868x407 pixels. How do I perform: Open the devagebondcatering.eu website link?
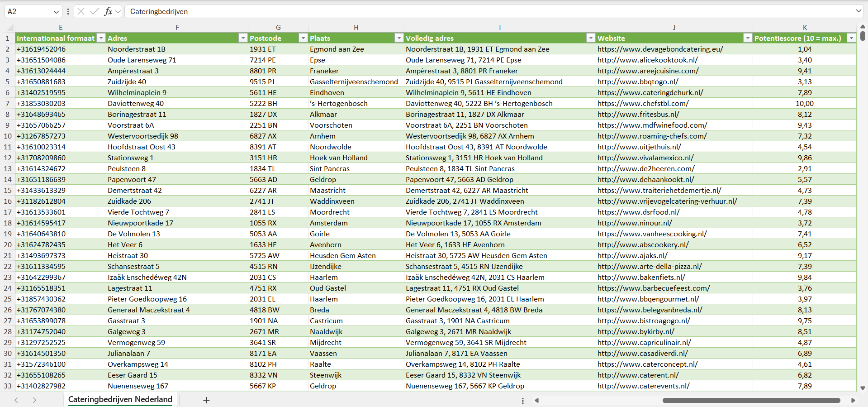click(660, 49)
